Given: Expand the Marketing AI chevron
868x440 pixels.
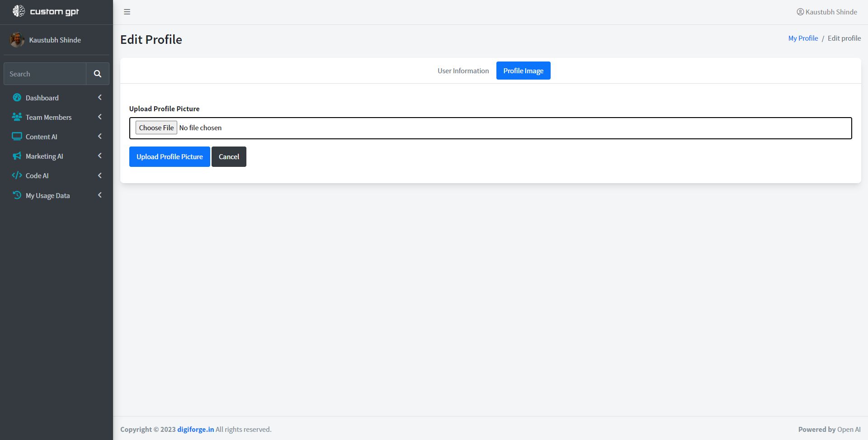Looking at the screenshot, I should point(100,156).
